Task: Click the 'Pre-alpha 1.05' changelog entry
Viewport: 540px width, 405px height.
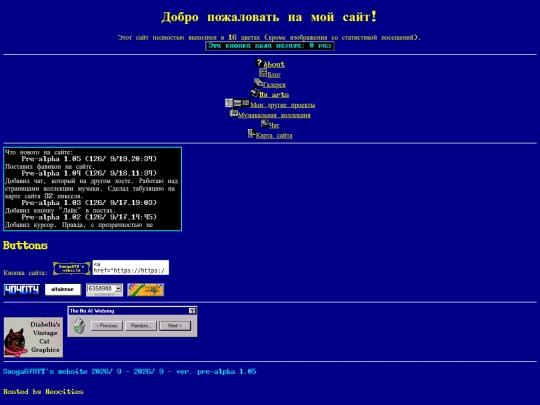Action: pyautogui.click(x=89, y=159)
